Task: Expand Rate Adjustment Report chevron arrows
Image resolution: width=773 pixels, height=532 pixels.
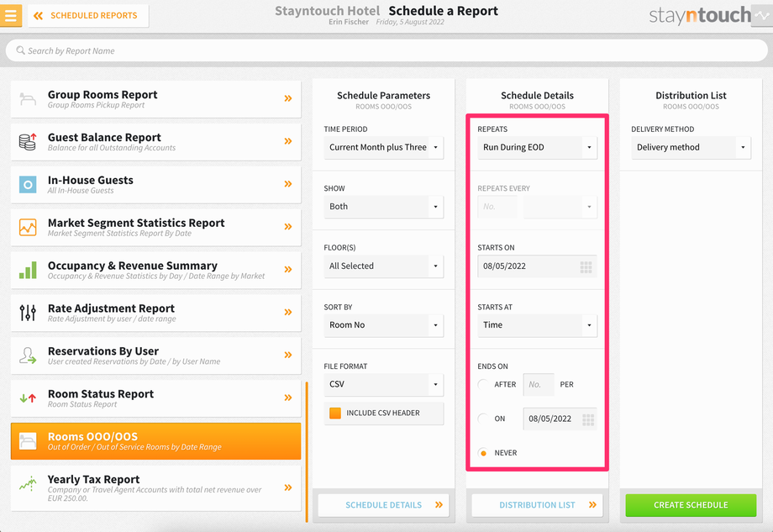Action: (x=288, y=312)
